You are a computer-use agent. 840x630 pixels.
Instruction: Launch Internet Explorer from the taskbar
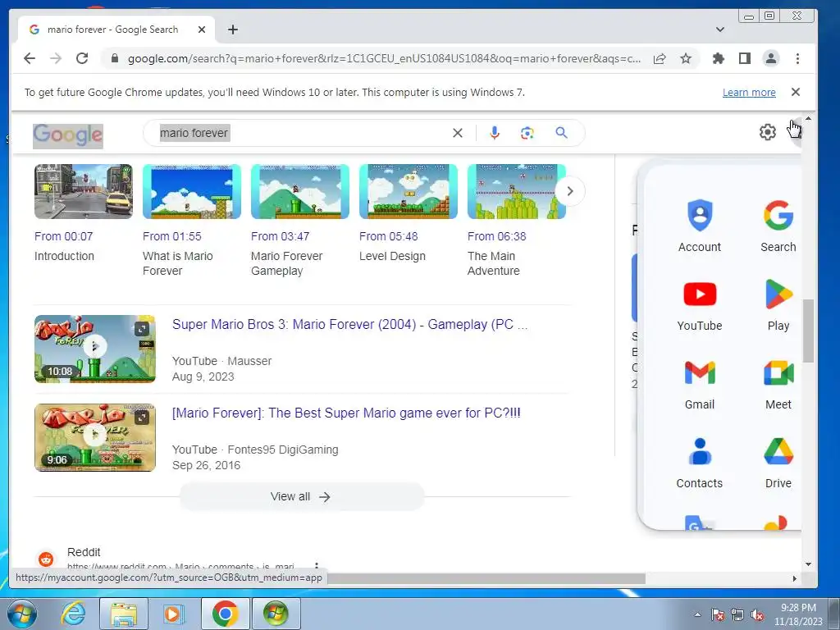[73, 614]
